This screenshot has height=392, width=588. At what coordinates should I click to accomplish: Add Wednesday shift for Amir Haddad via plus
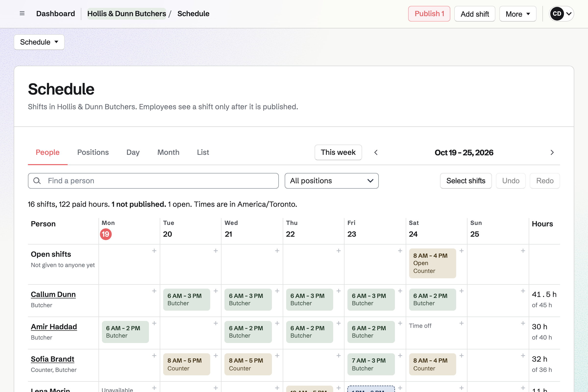[x=277, y=323]
